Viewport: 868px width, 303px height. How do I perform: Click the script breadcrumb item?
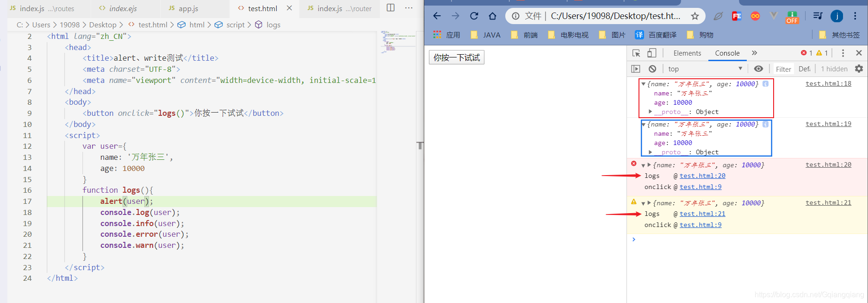click(230, 25)
